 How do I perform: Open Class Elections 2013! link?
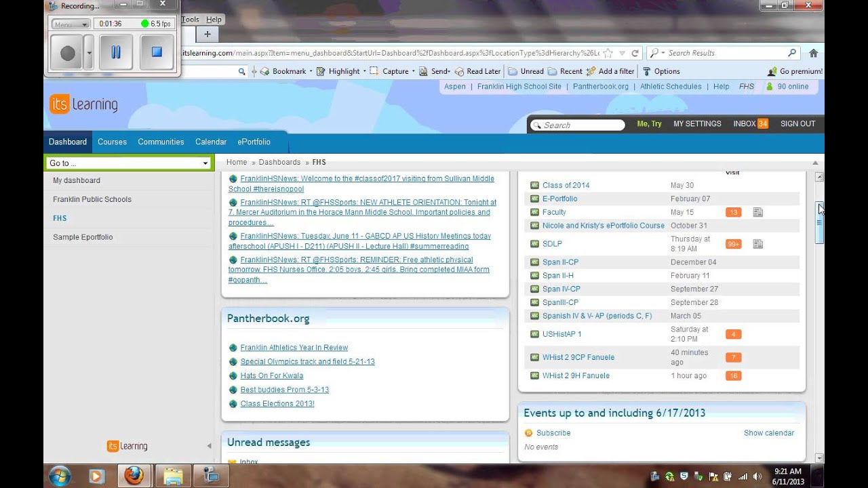[277, 404]
